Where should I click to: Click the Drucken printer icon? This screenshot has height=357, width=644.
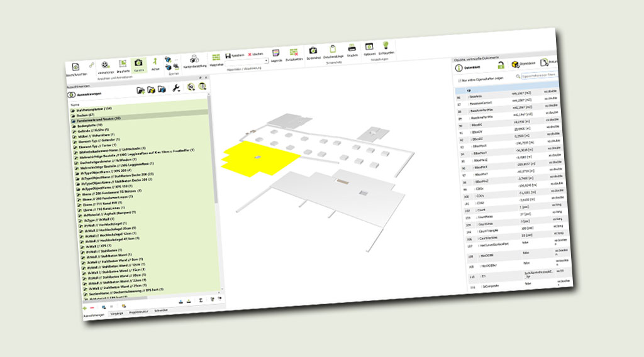pos(352,48)
